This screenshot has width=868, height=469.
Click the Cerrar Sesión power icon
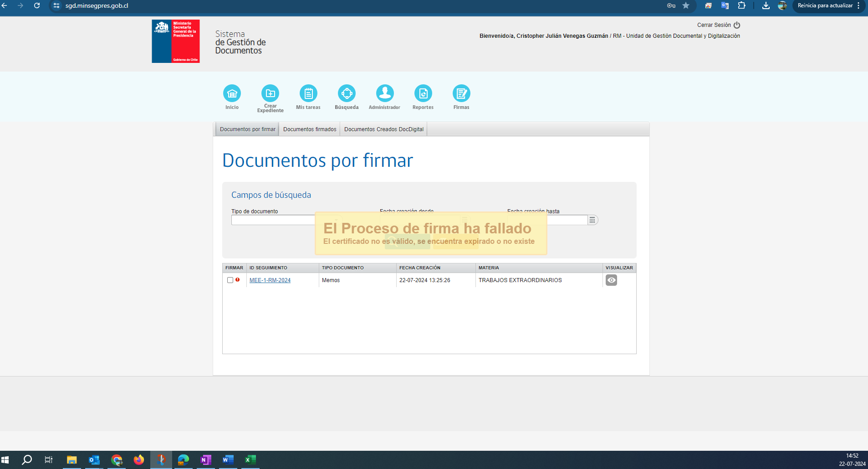737,25
